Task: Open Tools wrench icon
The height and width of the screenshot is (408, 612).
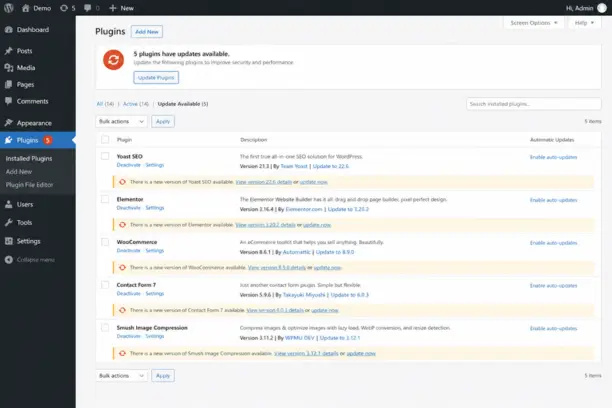Action: [x=9, y=223]
